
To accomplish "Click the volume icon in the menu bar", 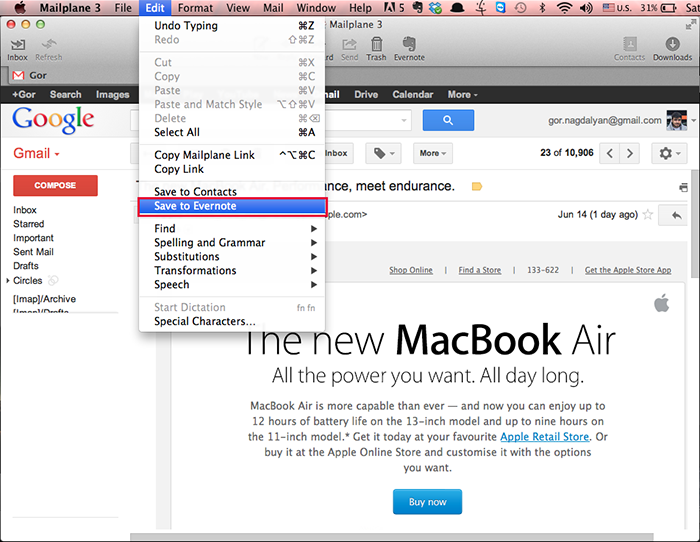I will click(x=587, y=8).
